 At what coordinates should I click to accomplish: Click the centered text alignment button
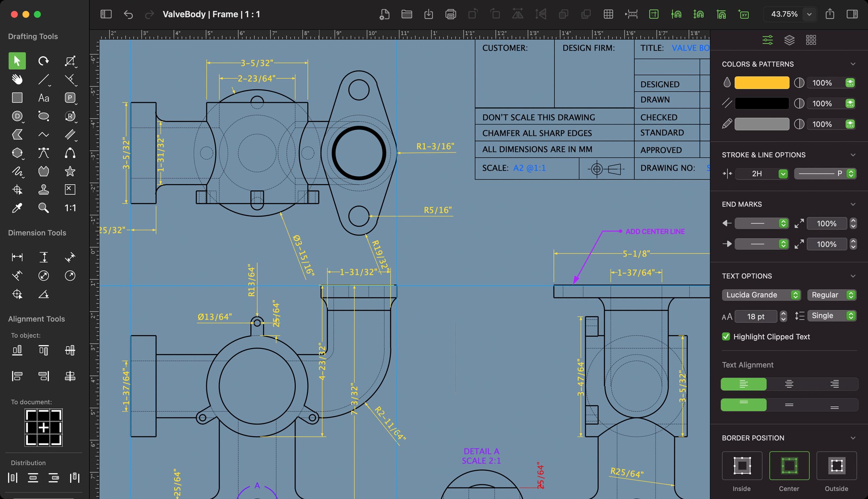tap(790, 384)
